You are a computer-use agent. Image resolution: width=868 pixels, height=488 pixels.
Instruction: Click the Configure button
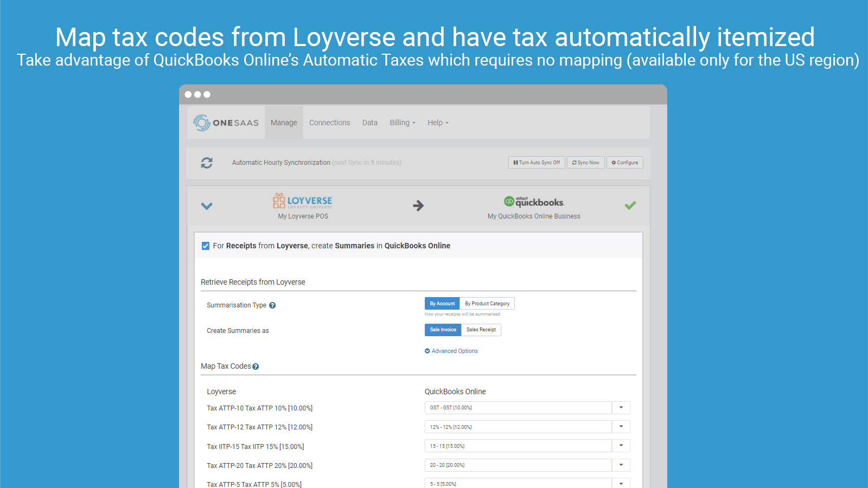(624, 163)
